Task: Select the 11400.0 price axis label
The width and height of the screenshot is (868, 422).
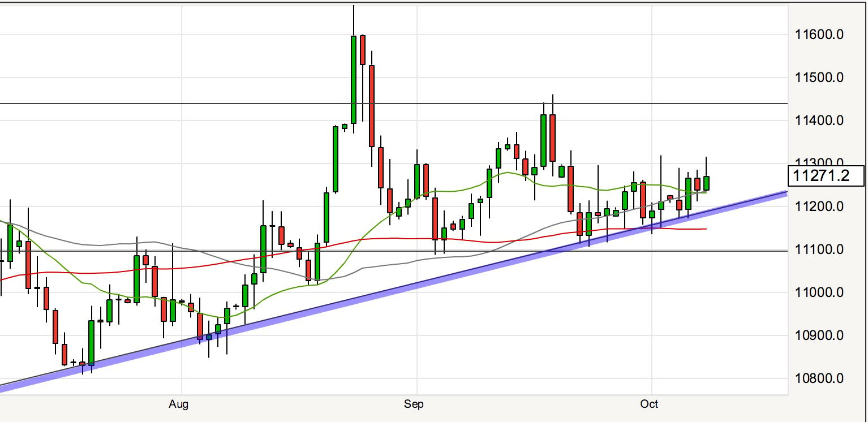Action: [819, 120]
